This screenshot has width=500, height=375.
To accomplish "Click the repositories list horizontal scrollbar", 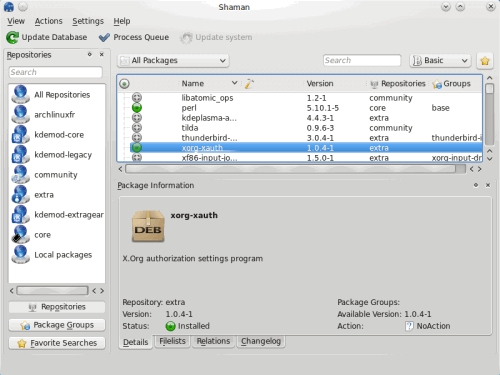I will 52,291.
